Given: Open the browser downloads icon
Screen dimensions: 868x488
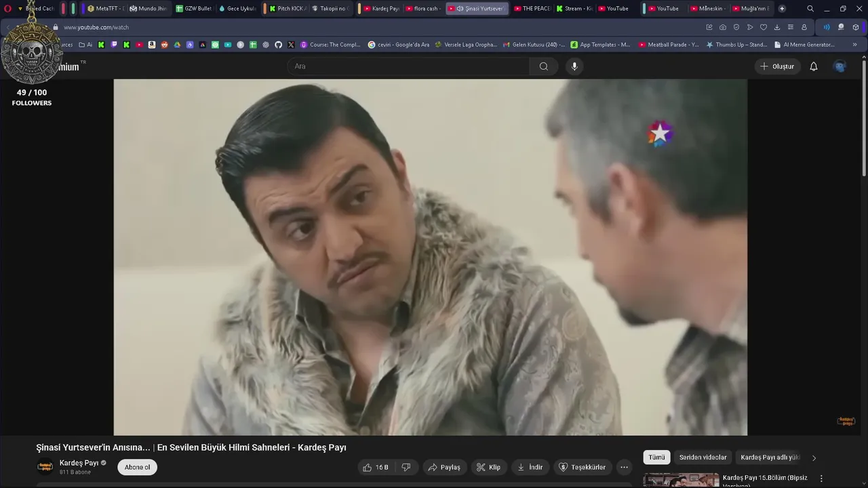Looking at the screenshot, I should pos(777,27).
